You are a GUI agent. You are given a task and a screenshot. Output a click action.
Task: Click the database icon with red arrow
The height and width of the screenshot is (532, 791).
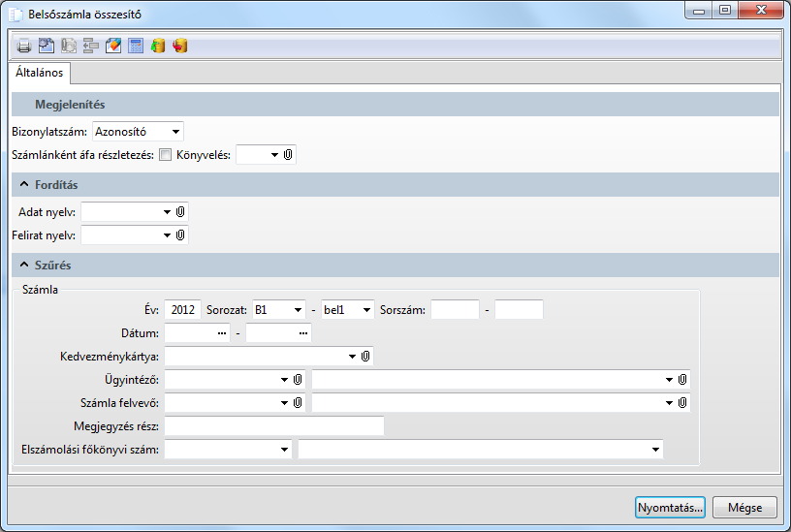(x=180, y=46)
